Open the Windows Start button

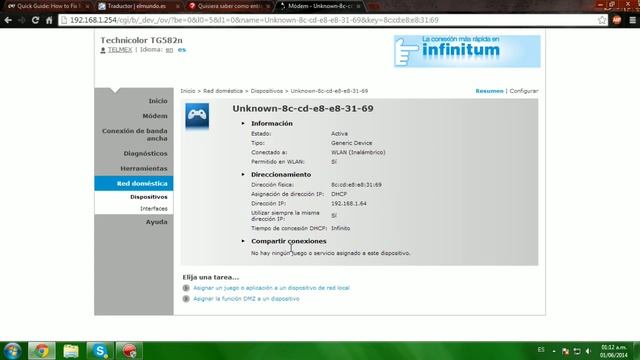coord(12,351)
